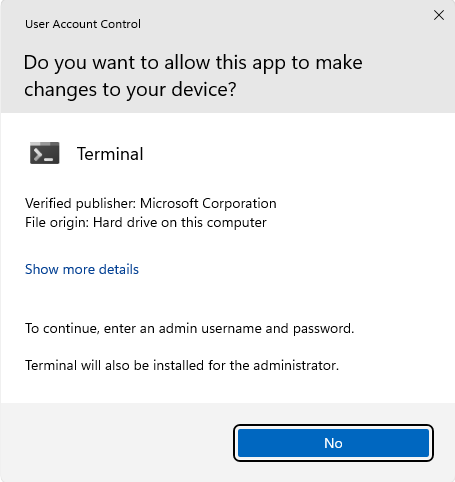
Task: Click the 'File origin:' label
Action: pos(57,223)
